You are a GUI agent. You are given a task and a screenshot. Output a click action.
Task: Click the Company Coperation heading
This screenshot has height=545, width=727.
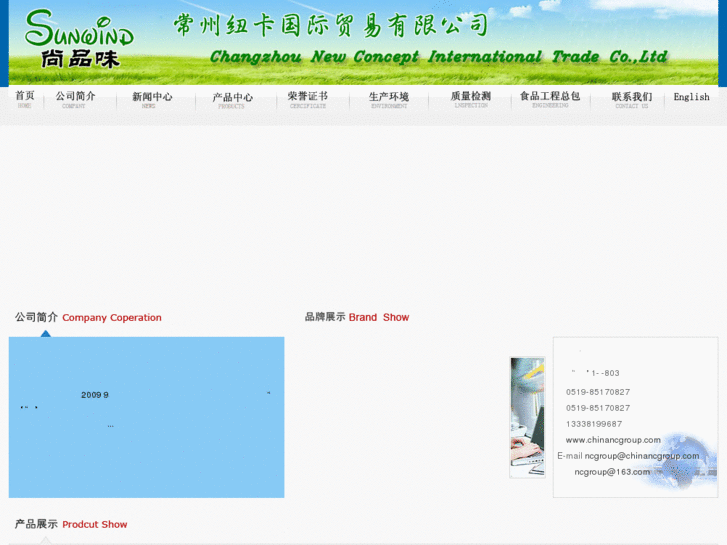coord(112,318)
